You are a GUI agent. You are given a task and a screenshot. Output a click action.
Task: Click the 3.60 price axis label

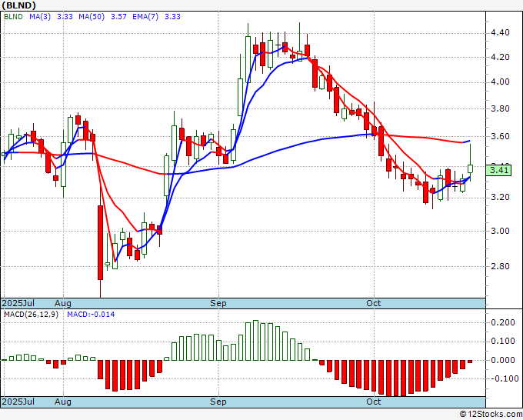pos(500,136)
